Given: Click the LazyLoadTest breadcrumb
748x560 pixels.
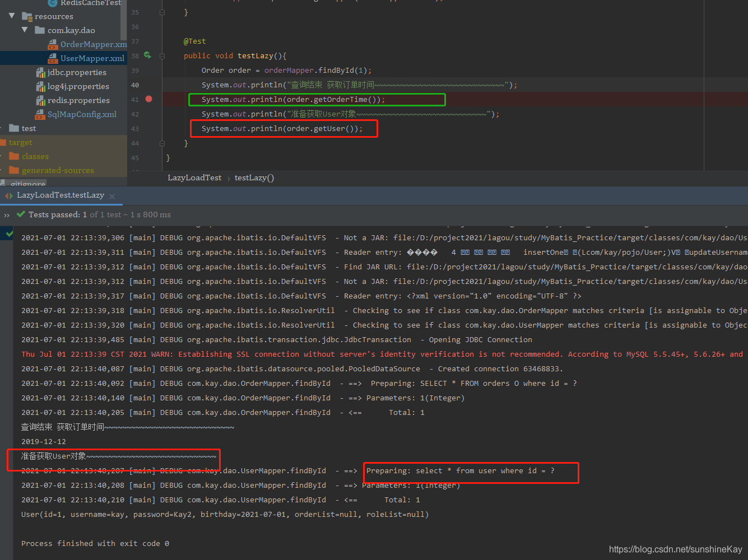Looking at the screenshot, I should point(194,178).
